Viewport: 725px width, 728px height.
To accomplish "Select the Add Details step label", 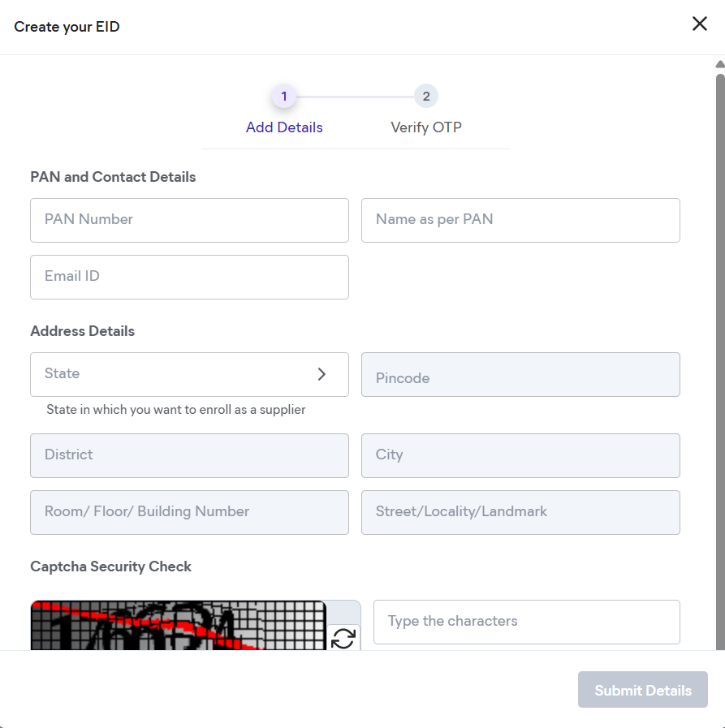I will 284,127.
